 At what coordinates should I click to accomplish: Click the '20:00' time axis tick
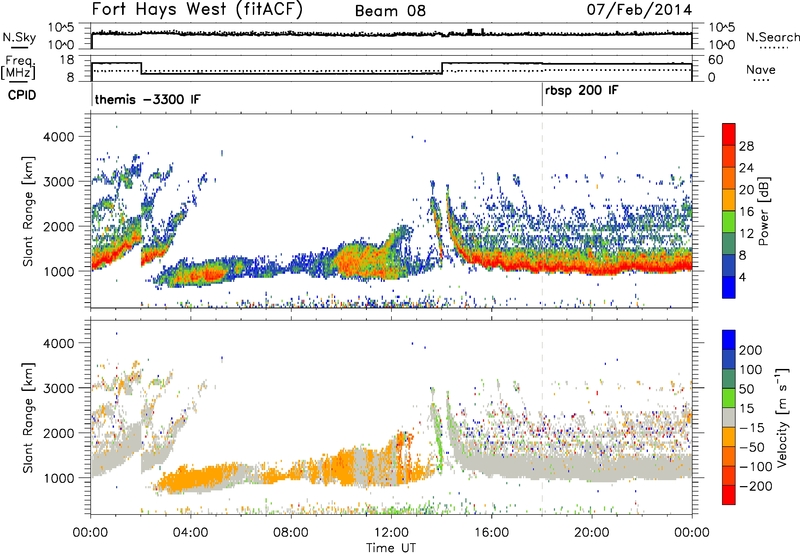tap(592, 532)
